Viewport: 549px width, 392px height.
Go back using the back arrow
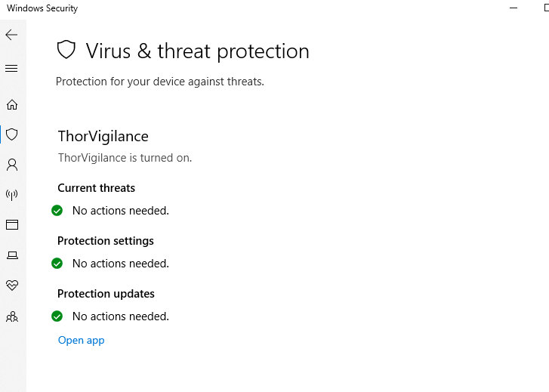click(11, 35)
